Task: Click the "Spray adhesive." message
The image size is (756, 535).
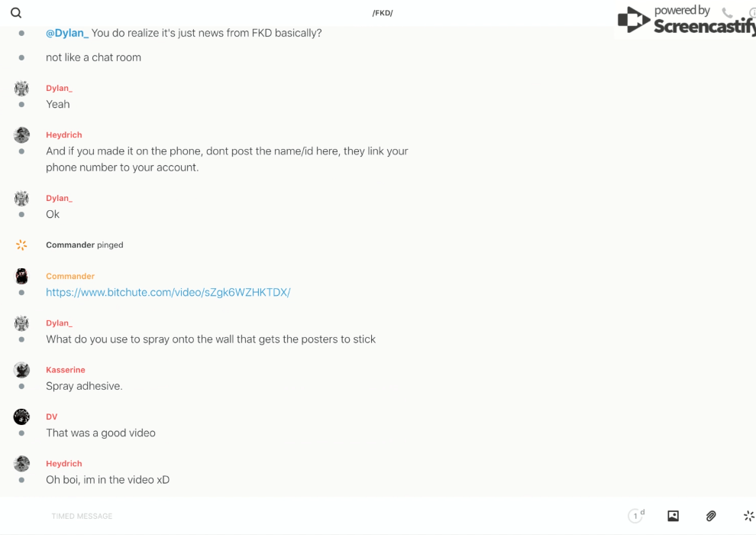Action: tap(84, 386)
